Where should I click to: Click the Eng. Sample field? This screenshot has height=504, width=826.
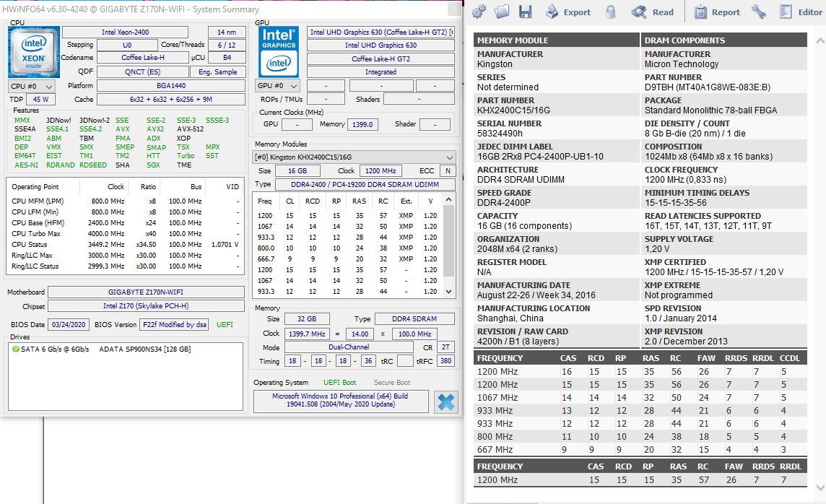[x=217, y=71]
